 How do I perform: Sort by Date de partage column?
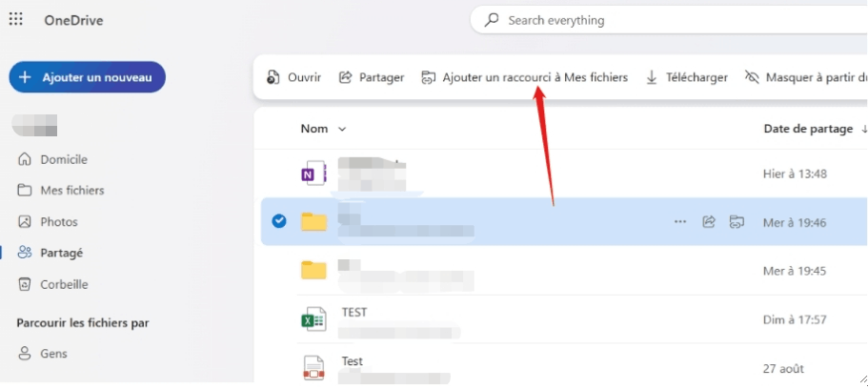point(815,129)
